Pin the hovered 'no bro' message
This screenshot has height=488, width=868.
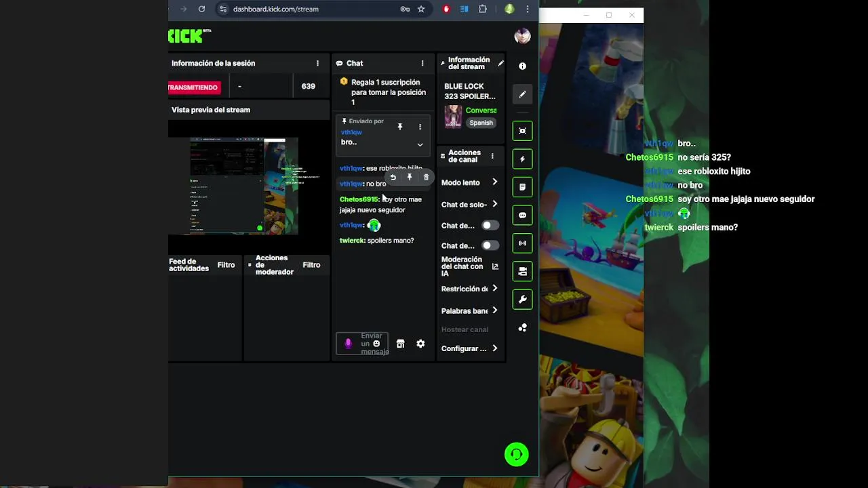(x=410, y=177)
